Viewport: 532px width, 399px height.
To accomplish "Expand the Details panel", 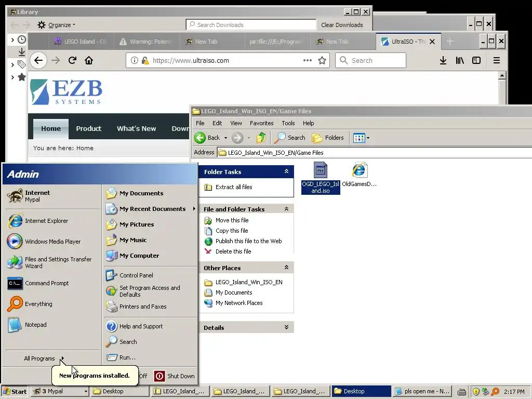I will 286,327.
